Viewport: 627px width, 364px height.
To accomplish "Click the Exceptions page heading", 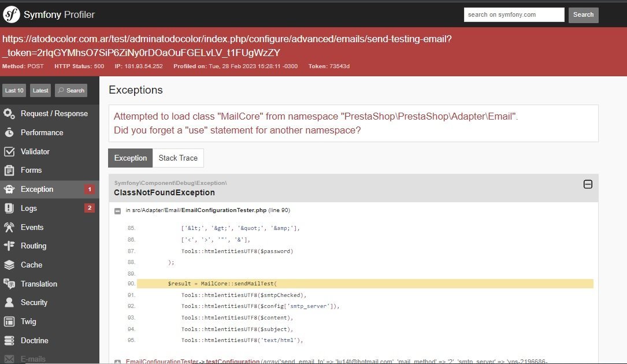I will 136,90.
